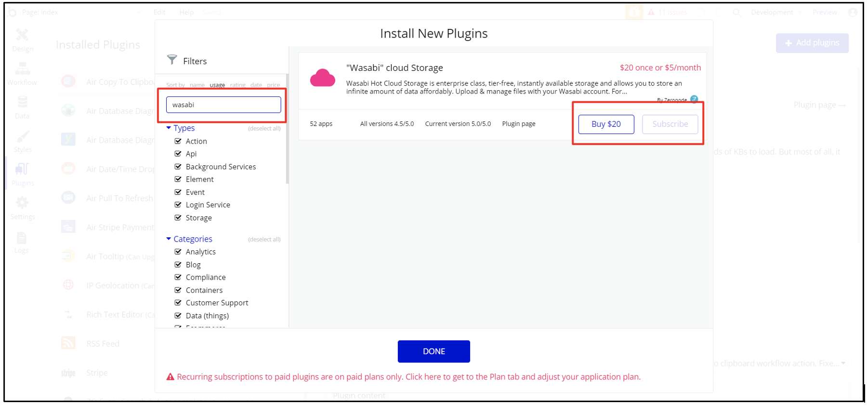Viewport: 868px width, 406px height.
Task: Open the Workflow tab in the sidebar
Action: click(x=22, y=74)
